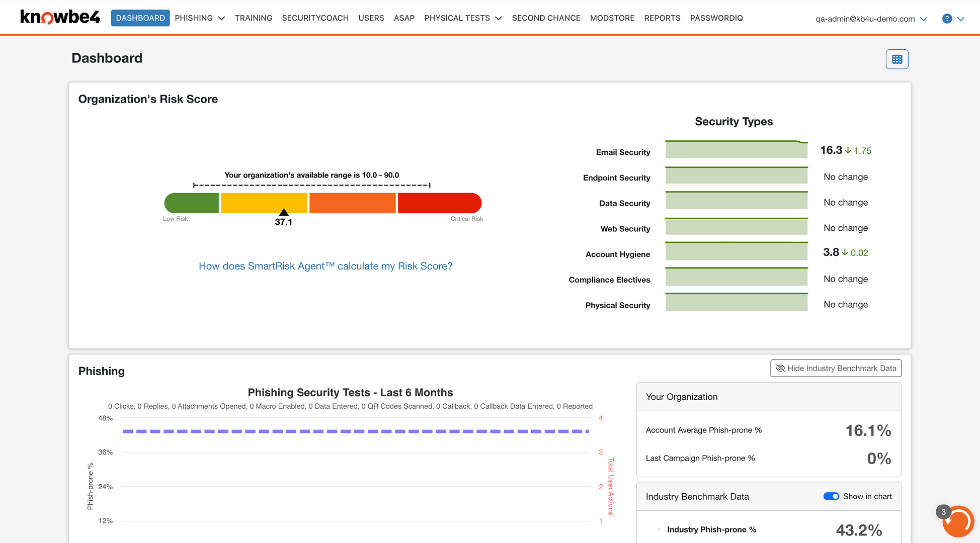This screenshot has height=543, width=980.
Task: Go to the Training tab
Action: tap(254, 18)
